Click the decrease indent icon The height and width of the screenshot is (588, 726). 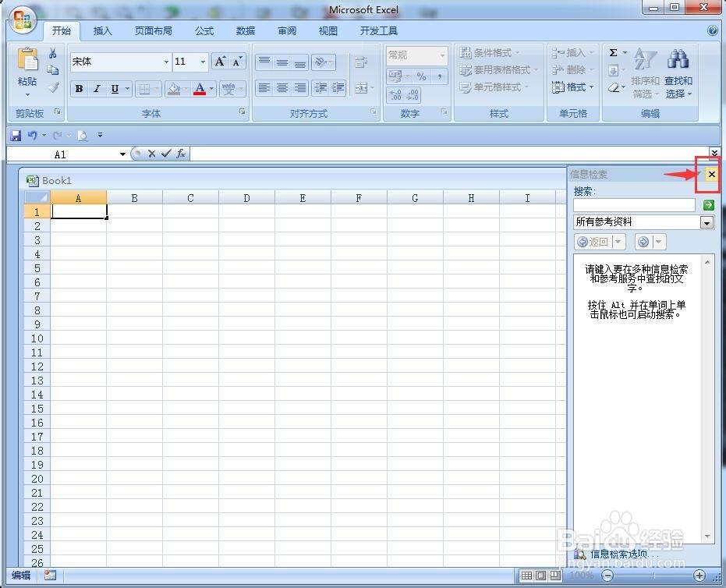click(x=321, y=87)
